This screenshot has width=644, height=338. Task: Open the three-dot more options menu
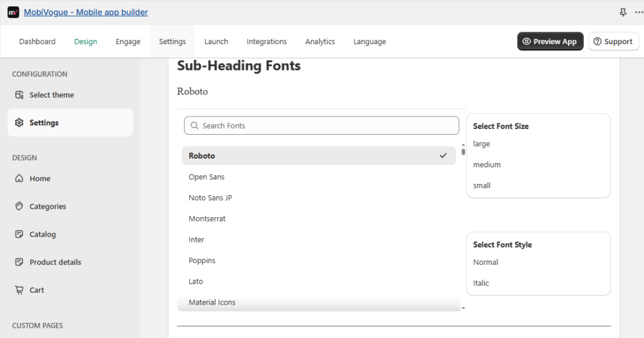pos(639,13)
